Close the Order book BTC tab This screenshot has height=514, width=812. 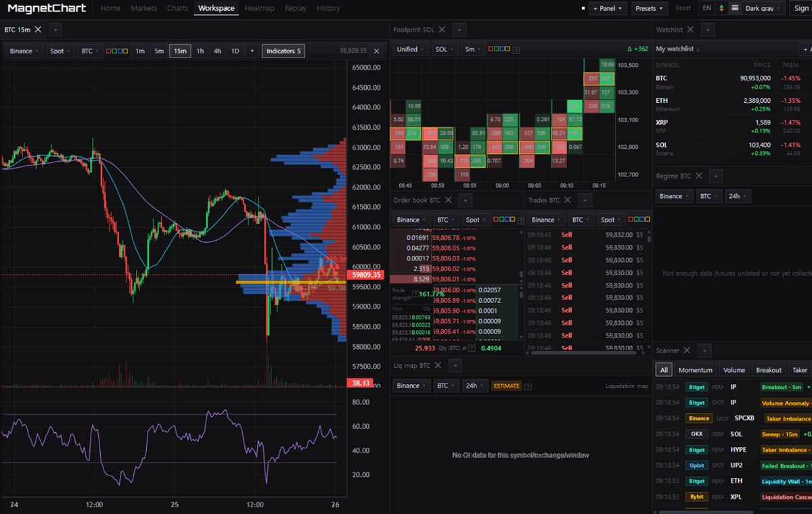click(448, 200)
